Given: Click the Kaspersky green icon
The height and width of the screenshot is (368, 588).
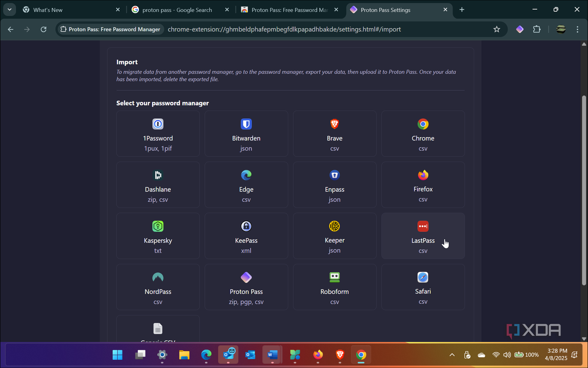Looking at the screenshot, I should [158, 226].
